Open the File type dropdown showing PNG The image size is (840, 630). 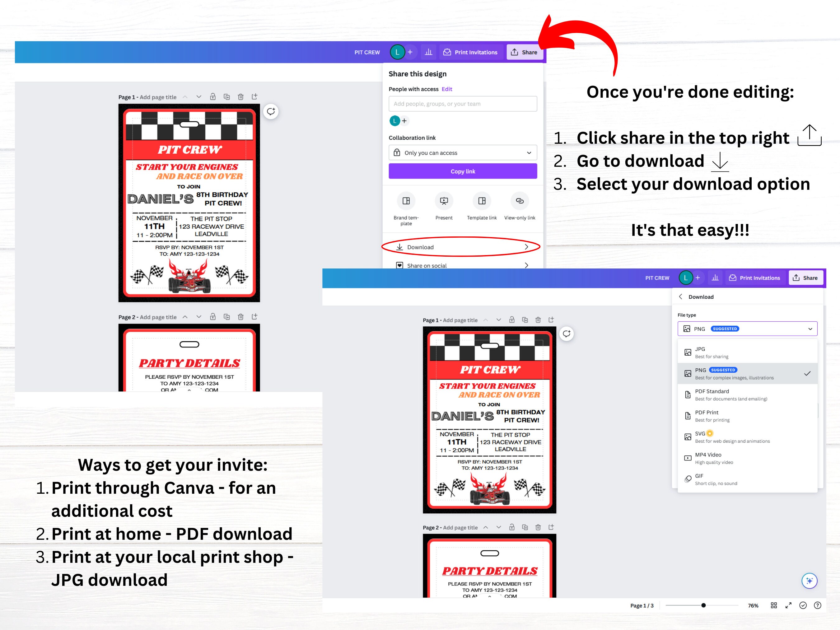(x=747, y=329)
